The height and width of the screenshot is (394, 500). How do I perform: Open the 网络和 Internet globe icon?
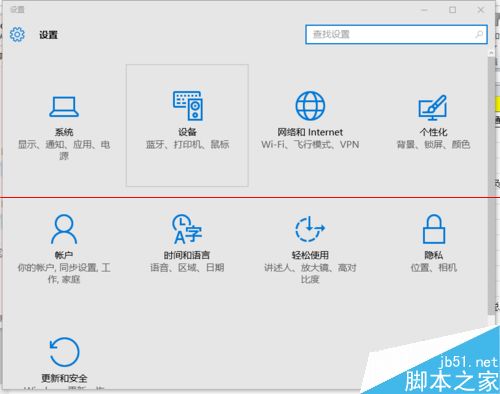(x=310, y=106)
